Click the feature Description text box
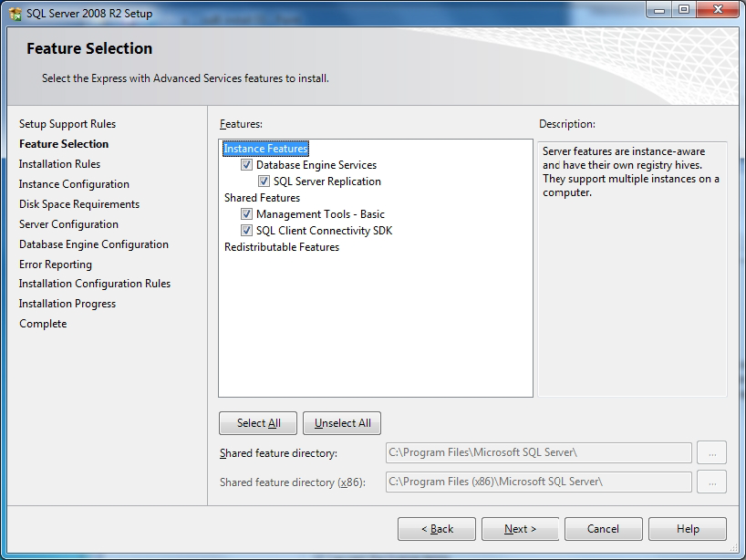This screenshot has height=560, width=746. tap(632, 269)
